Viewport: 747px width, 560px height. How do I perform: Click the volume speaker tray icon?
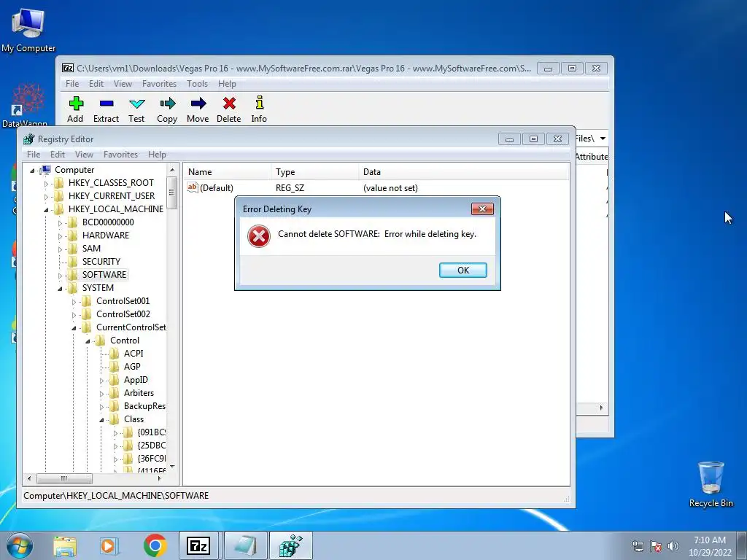673,546
